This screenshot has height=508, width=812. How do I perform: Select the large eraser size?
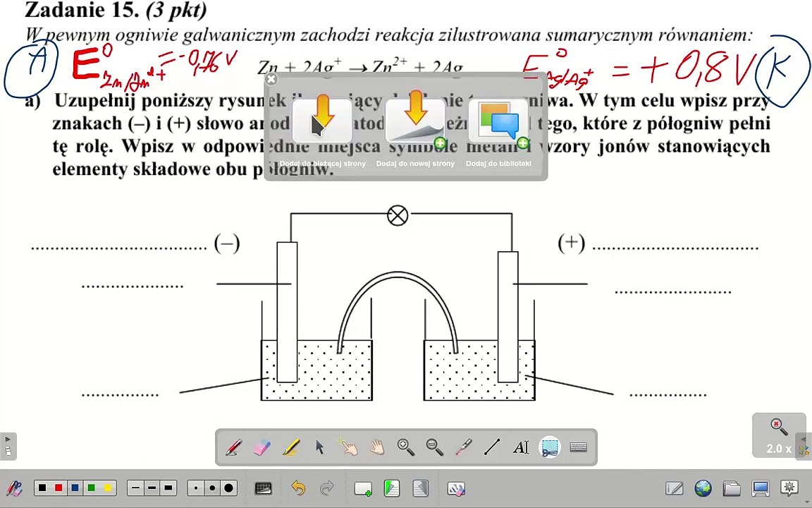point(229,488)
